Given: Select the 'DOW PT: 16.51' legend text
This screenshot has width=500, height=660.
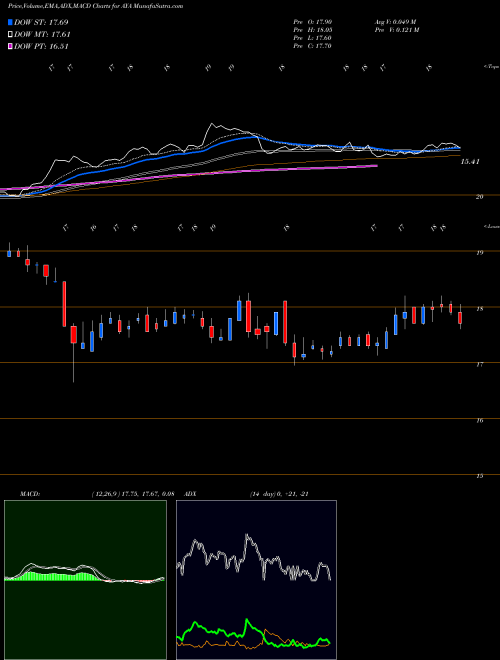Looking at the screenshot, I should pyautogui.click(x=41, y=46).
